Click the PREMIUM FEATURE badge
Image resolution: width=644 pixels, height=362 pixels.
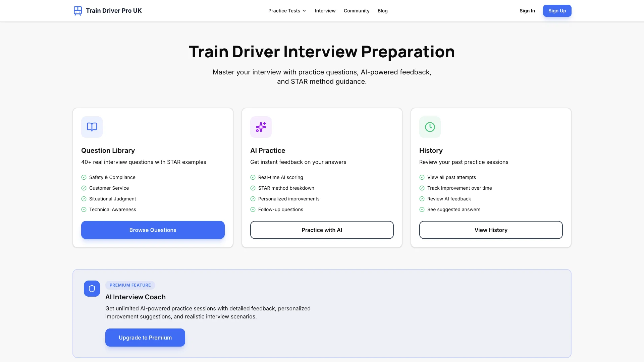click(130, 285)
